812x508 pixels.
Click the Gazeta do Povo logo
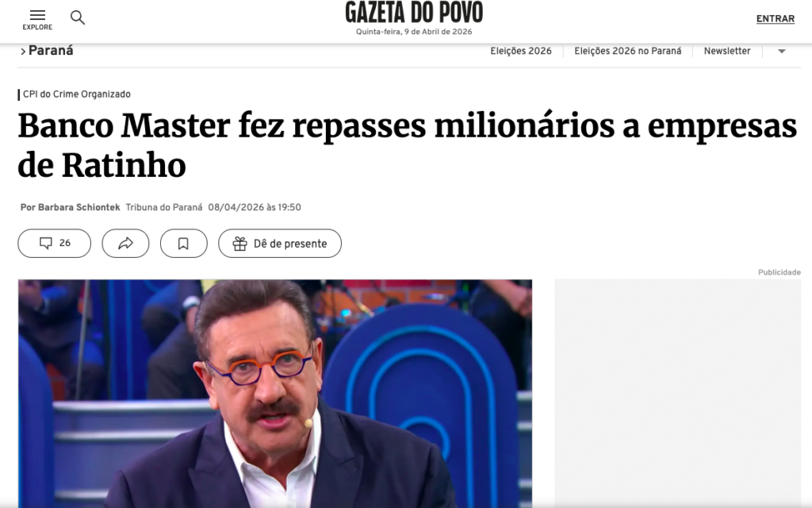414,13
